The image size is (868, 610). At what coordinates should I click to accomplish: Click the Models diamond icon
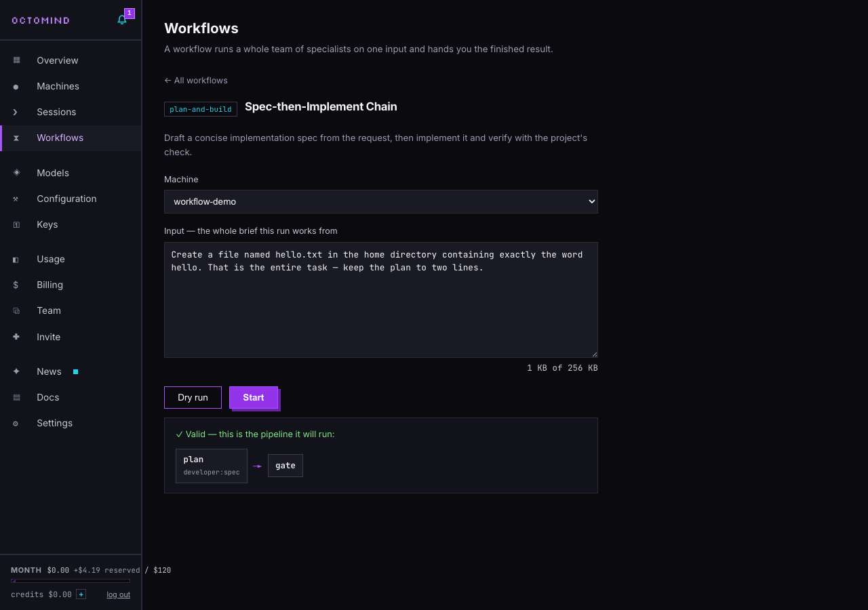tap(16, 173)
